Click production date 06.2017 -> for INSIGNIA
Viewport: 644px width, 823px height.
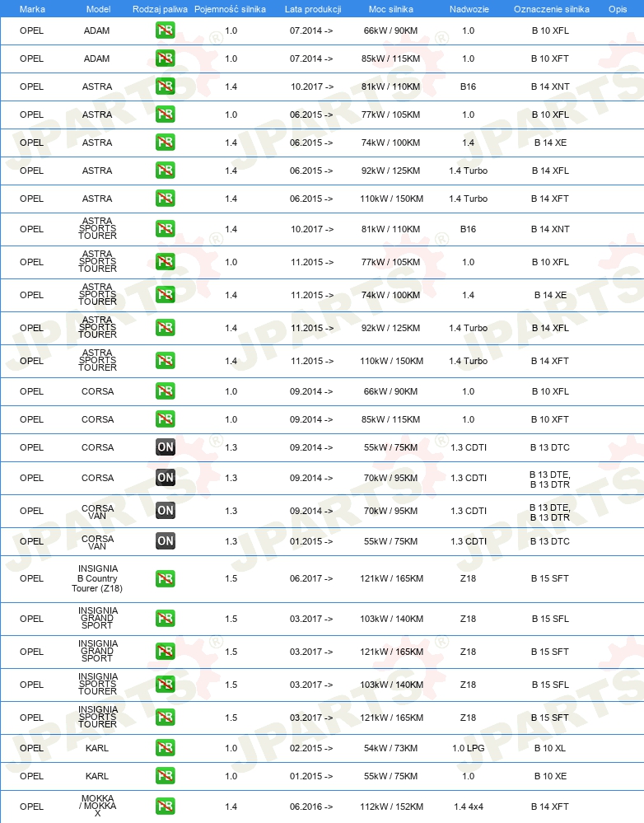point(311,578)
